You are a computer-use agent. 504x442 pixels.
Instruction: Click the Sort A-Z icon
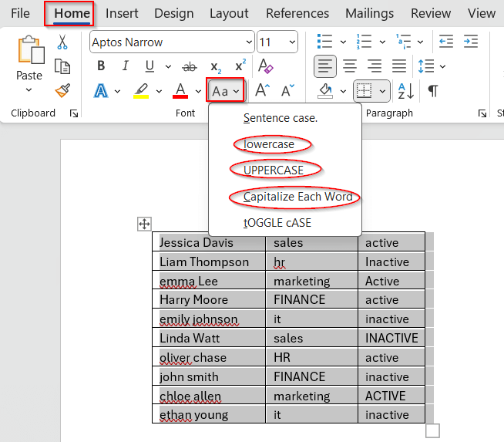405,91
